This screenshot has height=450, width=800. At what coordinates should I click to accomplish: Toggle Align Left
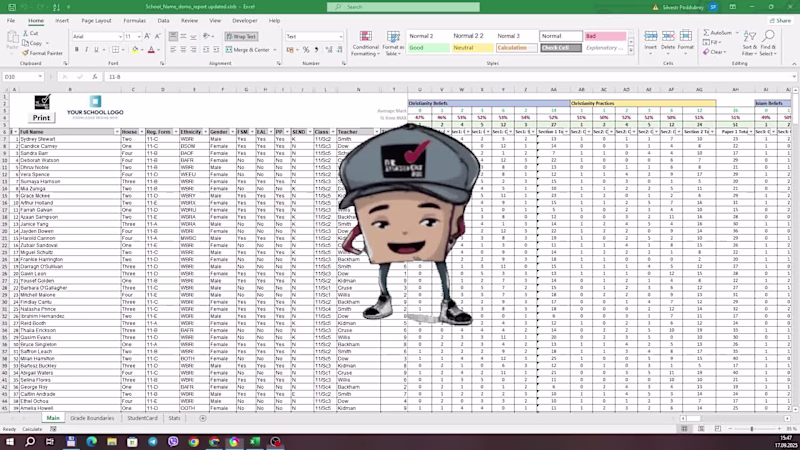173,49
